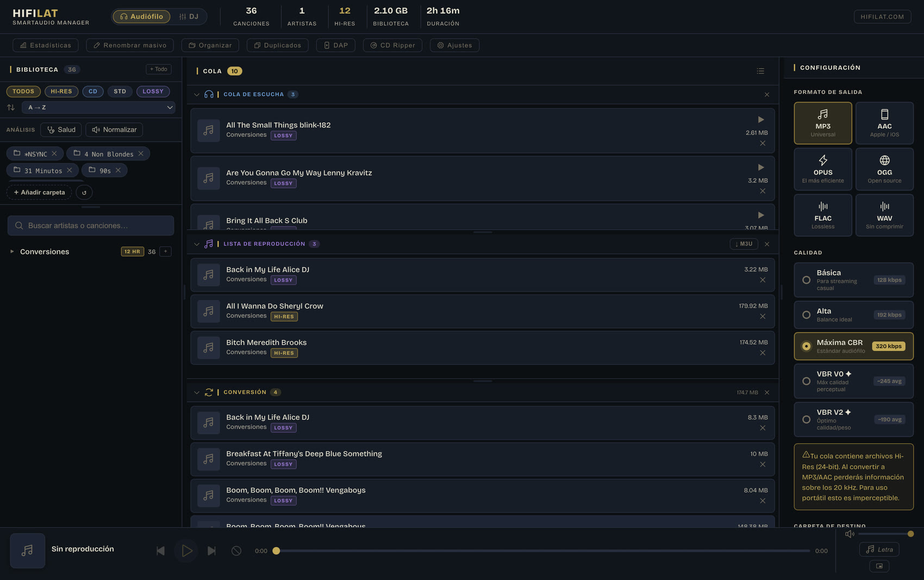Switch to DJ mode
This screenshot has width=924, height=580.
click(189, 17)
